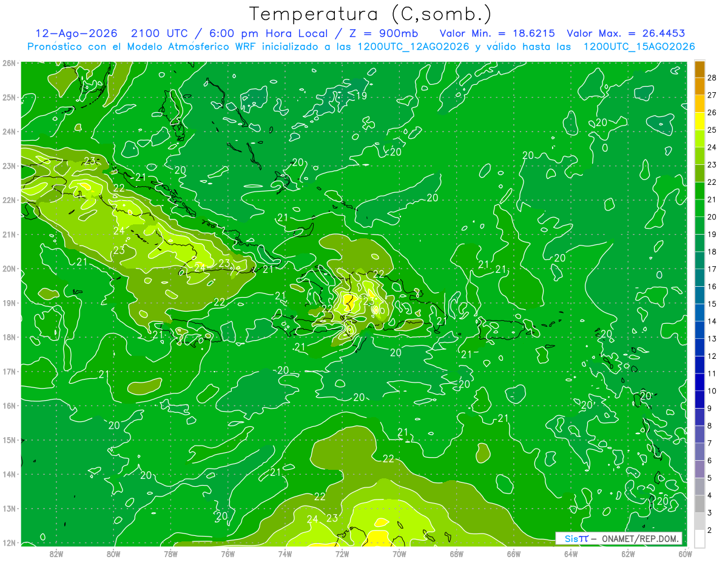
Task: Click the legend value 18
Action: click(x=712, y=252)
